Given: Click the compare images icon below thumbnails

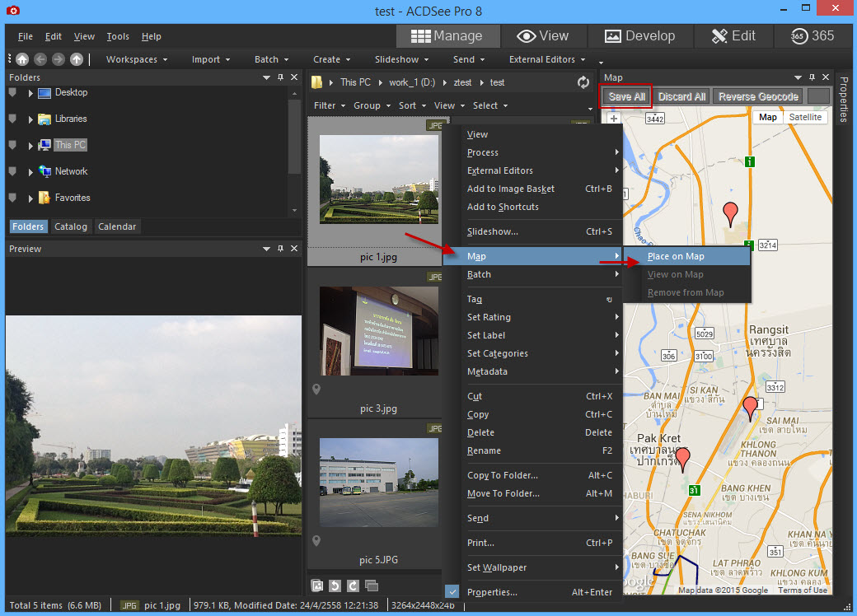Looking at the screenshot, I should tap(372, 586).
